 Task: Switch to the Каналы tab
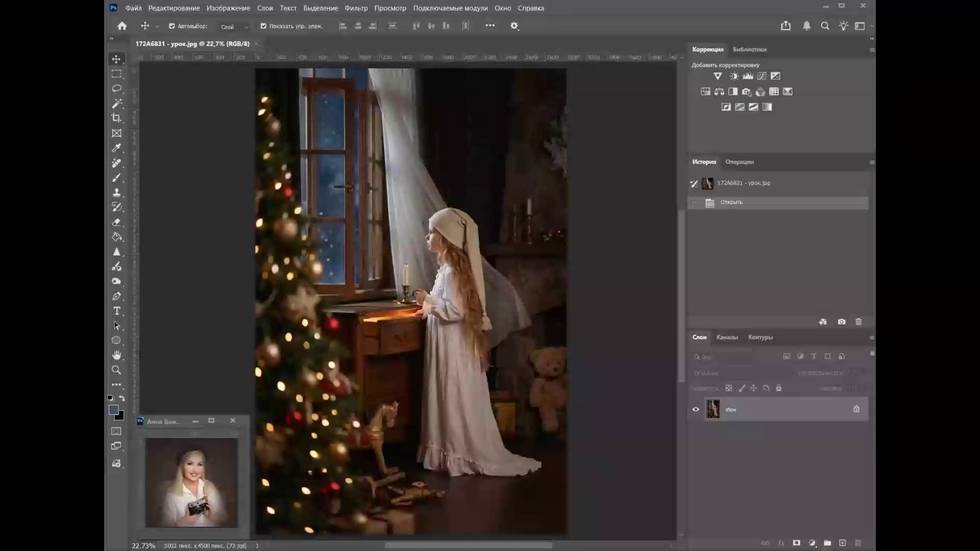point(727,337)
